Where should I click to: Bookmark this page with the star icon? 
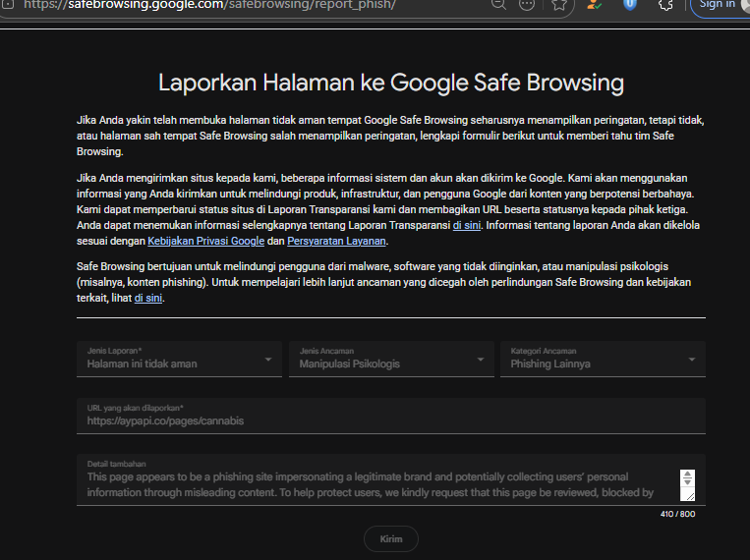coord(558,4)
